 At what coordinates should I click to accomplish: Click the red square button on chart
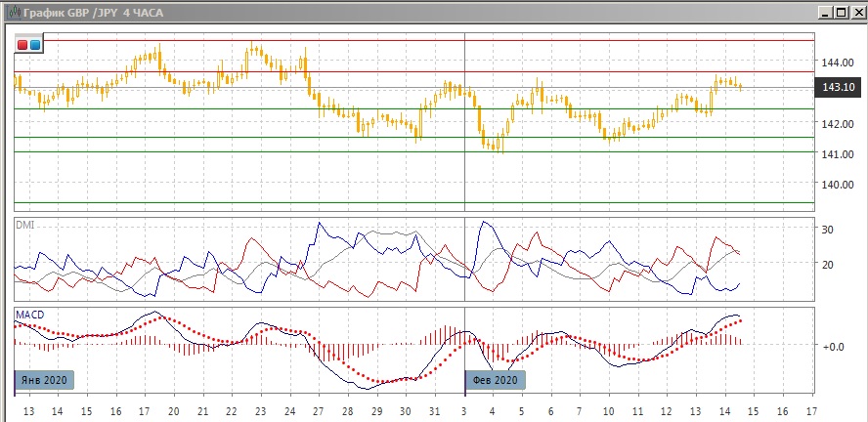(x=22, y=45)
